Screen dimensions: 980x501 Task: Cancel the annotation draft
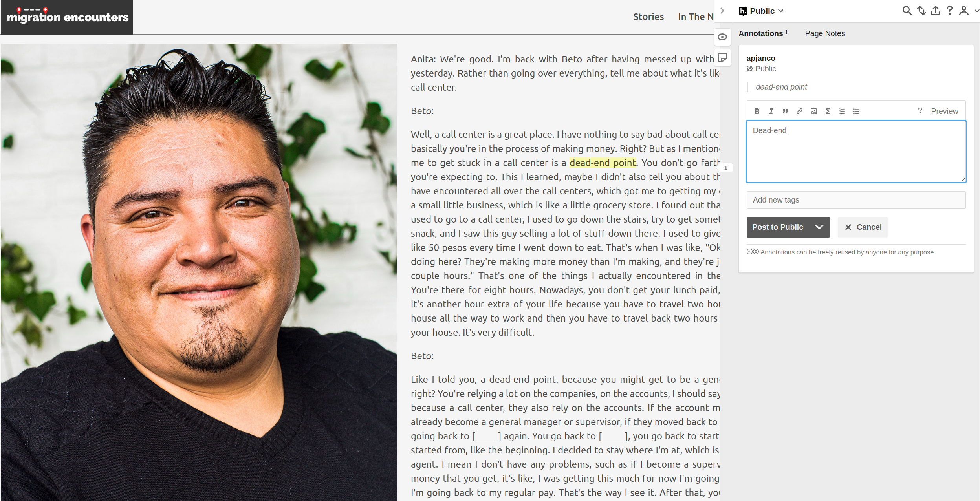click(863, 227)
